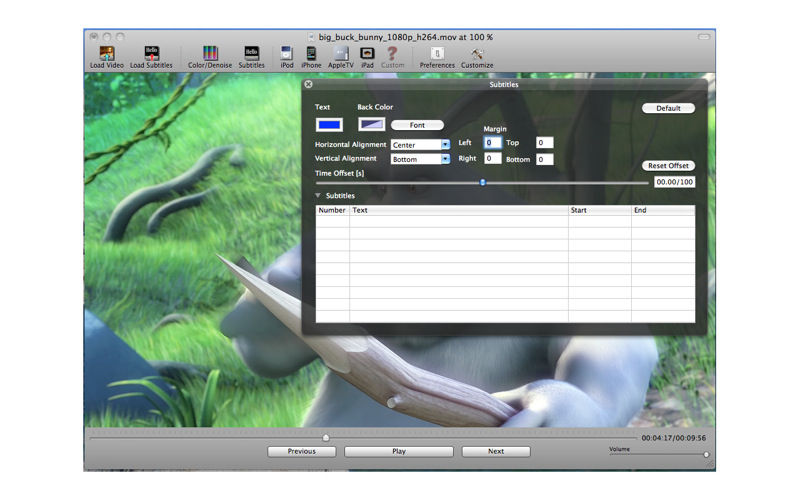Click the Time Offset slider handle
The width and height of the screenshot is (800, 500).
[x=483, y=182]
